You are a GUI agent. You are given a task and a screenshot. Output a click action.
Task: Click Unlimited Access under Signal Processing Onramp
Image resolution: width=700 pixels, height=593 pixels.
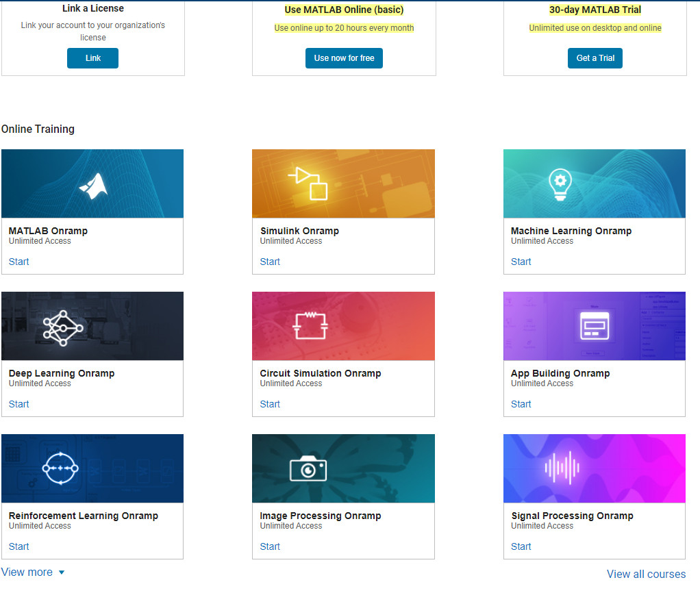click(x=542, y=526)
